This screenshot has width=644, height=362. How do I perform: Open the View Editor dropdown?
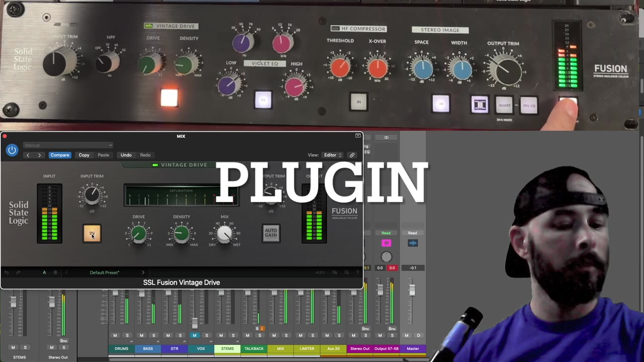333,155
